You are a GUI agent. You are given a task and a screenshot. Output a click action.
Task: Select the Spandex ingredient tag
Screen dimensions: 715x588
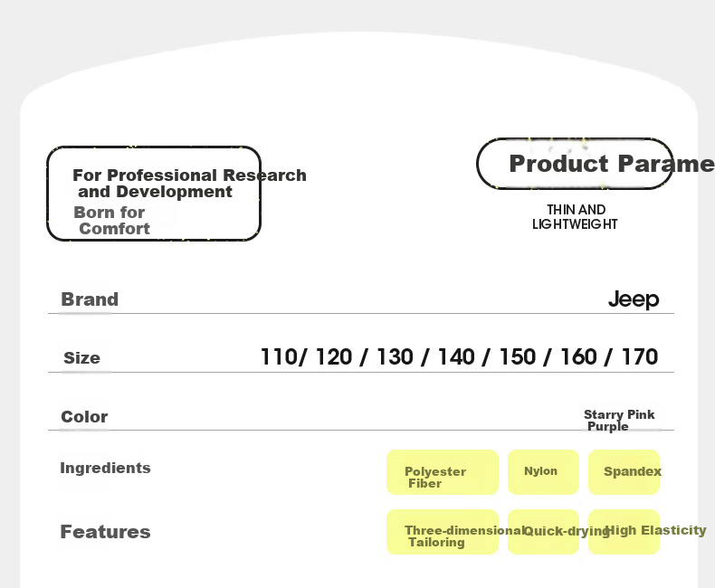[624, 472]
